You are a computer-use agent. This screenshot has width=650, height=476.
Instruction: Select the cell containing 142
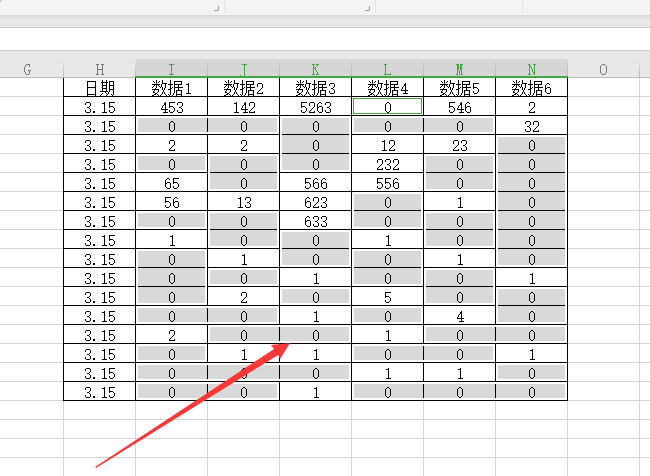[x=243, y=107]
